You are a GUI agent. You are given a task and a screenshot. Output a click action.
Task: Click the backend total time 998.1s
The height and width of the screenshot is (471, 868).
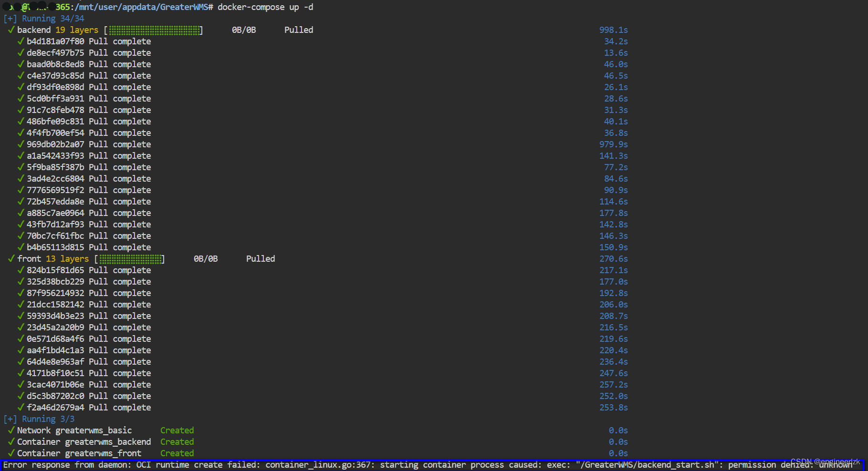click(x=614, y=30)
